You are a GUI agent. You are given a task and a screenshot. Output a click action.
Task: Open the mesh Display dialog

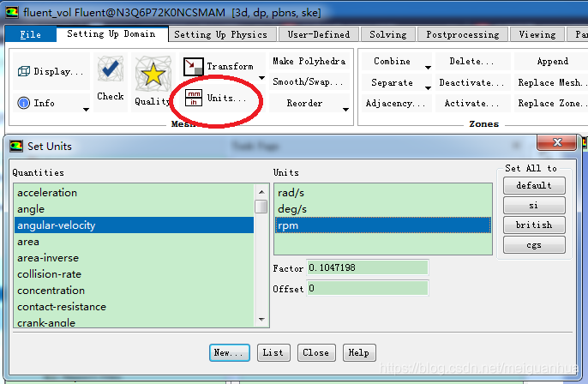tap(51, 71)
